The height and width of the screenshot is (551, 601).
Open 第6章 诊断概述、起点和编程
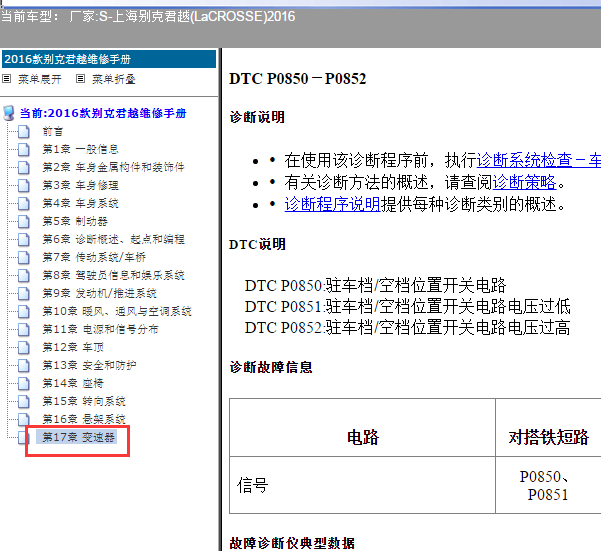point(113,239)
